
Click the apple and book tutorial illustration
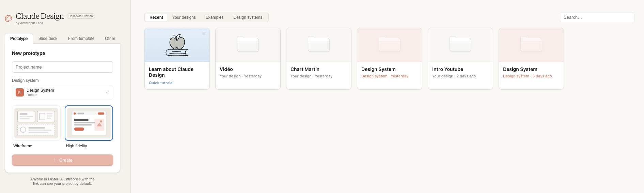tap(177, 45)
